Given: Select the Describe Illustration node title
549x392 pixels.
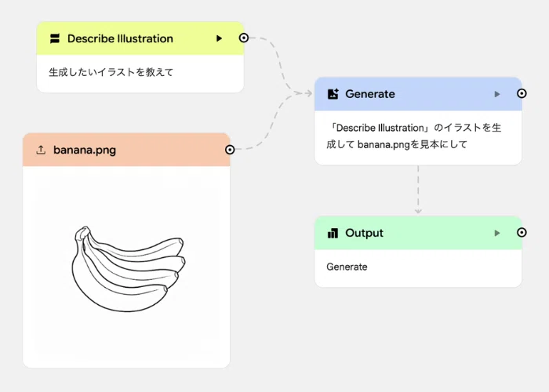Looking at the screenshot, I should (x=120, y=38).
